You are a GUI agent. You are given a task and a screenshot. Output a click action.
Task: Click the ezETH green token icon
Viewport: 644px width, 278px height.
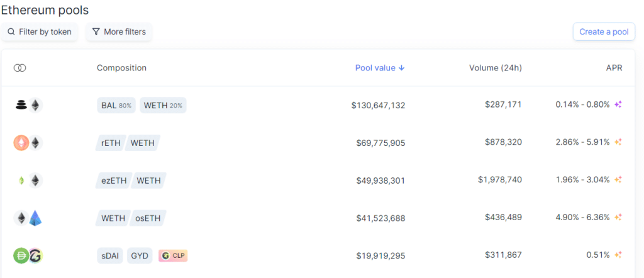(21, 181)
